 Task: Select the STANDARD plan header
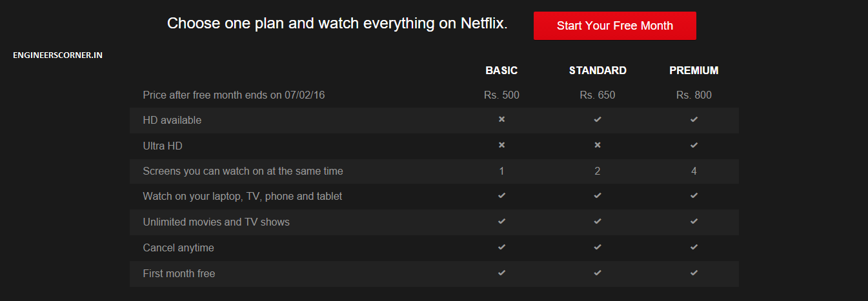(x=598, y=70)
